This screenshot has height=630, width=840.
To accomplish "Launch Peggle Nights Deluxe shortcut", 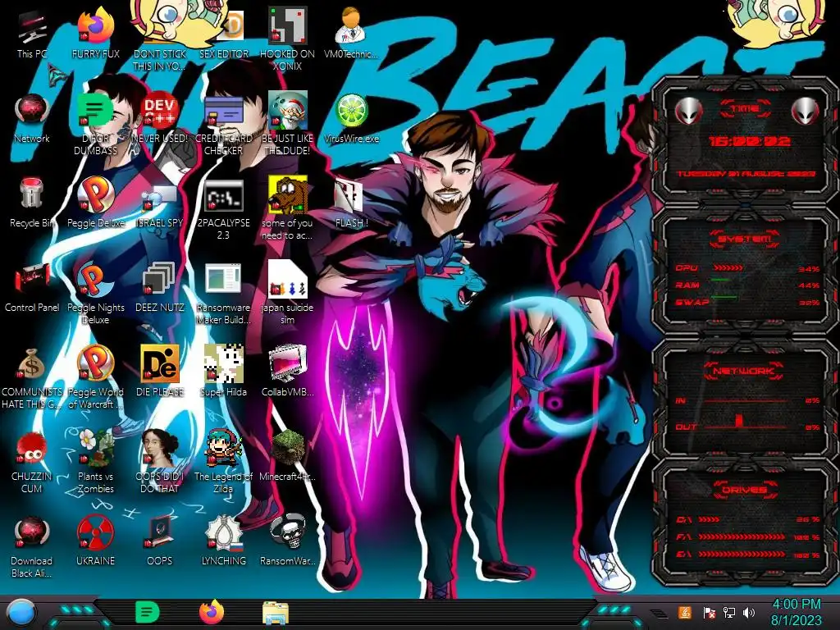I will tap(95, 293).
